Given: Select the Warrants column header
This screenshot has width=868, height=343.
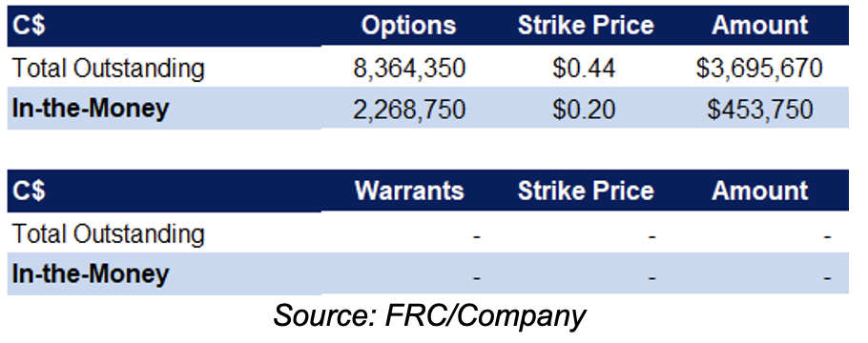Looking at the screenshot, I should [x=409, y=191].
